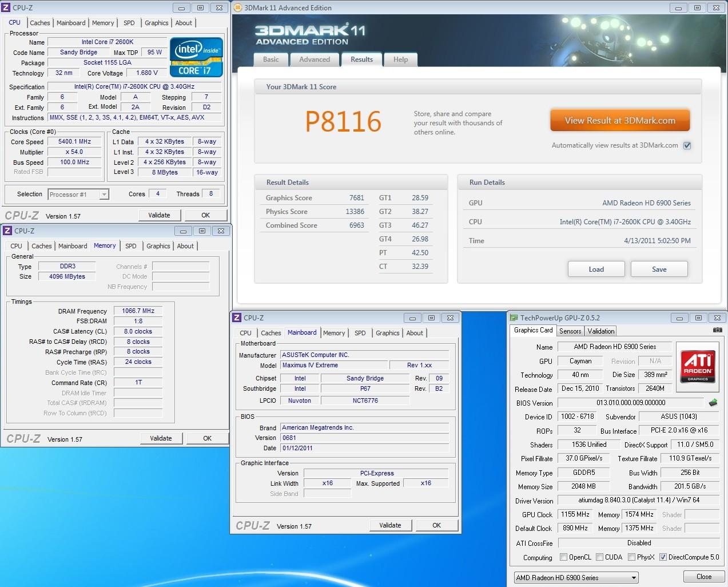Click the DRAM Frequency 1066.7 MHz field
This screenshot has width=728, height=587.
click(x=138, y=311)
